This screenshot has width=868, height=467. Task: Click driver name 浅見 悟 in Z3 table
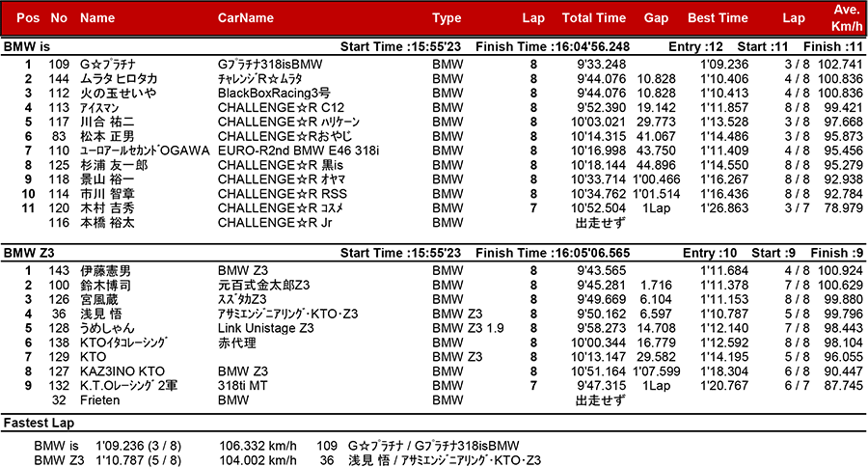point(100,315)
